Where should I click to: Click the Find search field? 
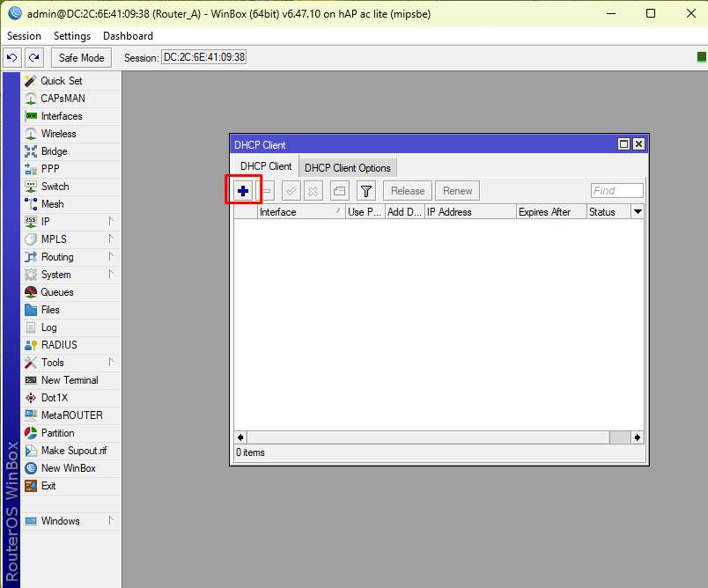[x=616, y=190]
